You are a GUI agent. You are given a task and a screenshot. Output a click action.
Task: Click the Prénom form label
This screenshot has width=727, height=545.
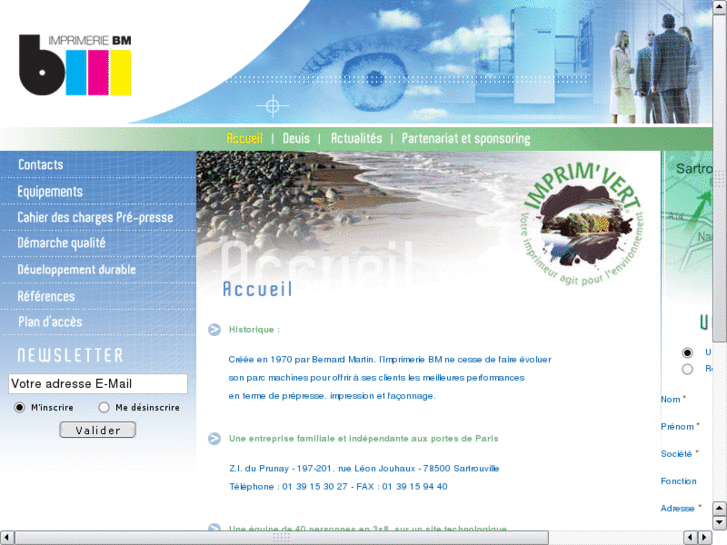click(677, 427)
